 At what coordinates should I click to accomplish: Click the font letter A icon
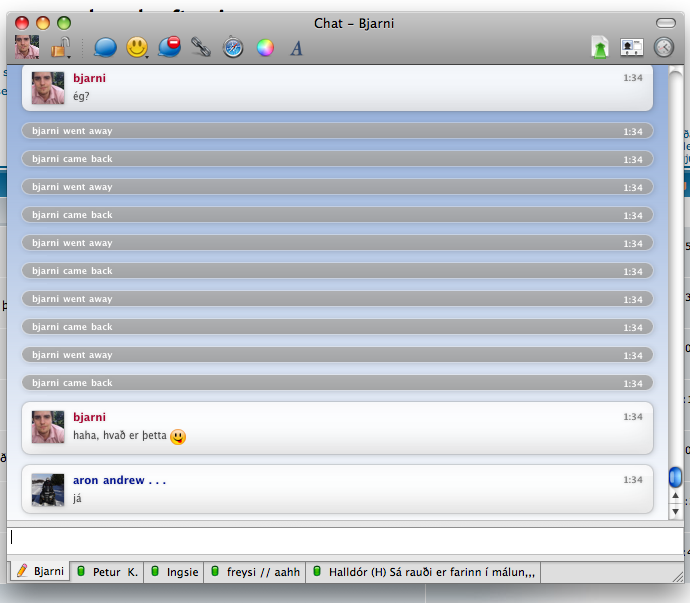coord(296,47)
